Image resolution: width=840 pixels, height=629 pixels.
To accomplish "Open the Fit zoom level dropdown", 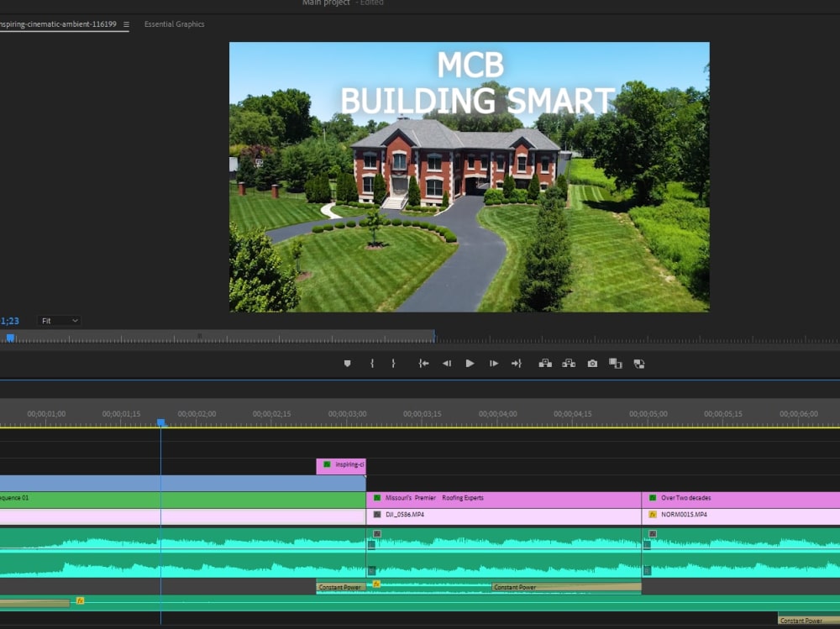I will point(59,321).
